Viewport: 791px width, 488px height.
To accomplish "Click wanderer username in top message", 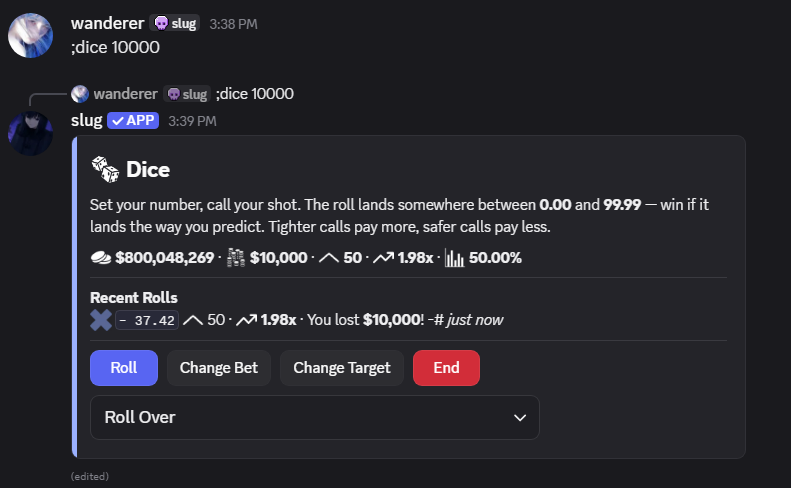I will tap(107, 23).
